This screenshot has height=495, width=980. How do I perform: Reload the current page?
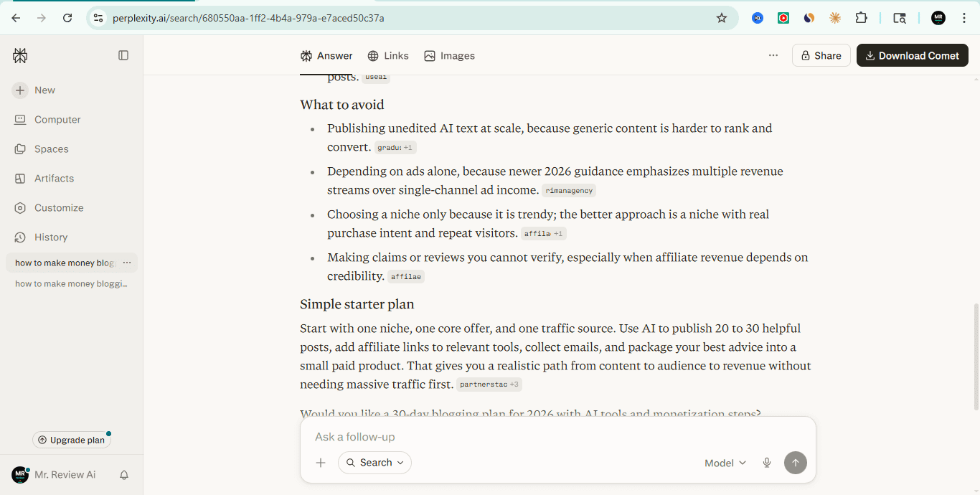[x=67, y=18]
